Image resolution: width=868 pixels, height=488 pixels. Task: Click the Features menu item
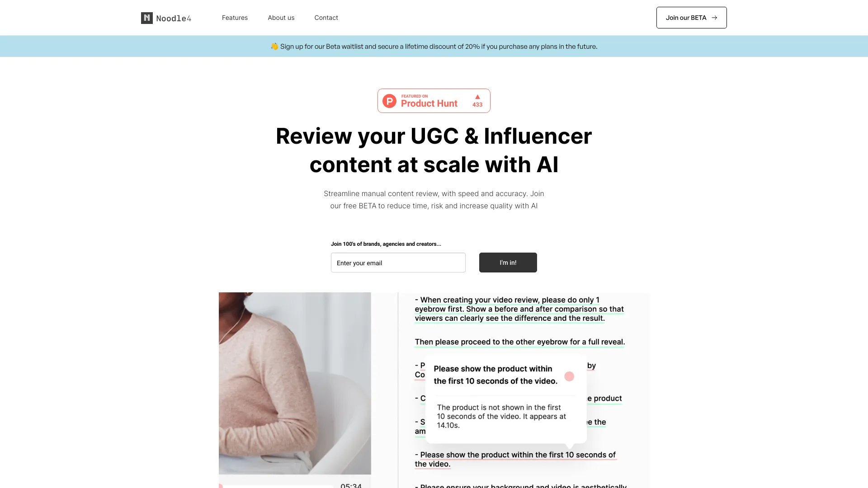coord(235,17)
